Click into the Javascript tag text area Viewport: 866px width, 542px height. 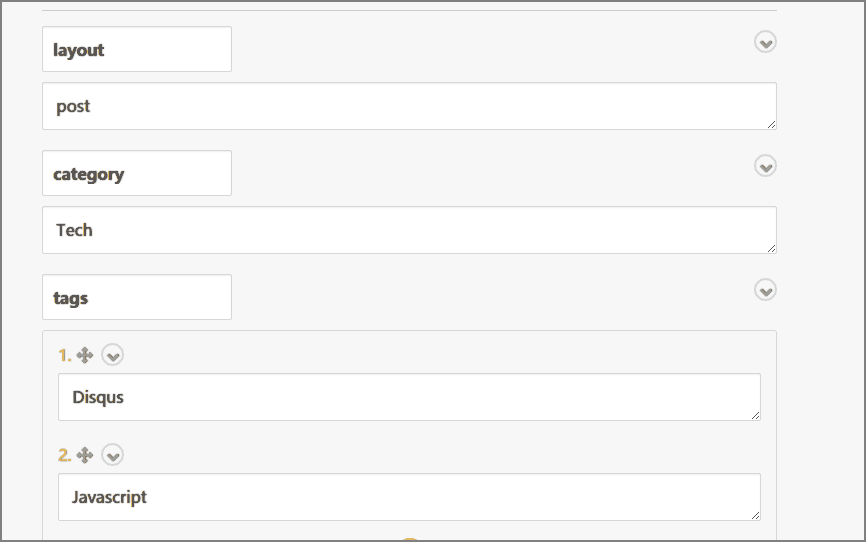click(409, 497)
